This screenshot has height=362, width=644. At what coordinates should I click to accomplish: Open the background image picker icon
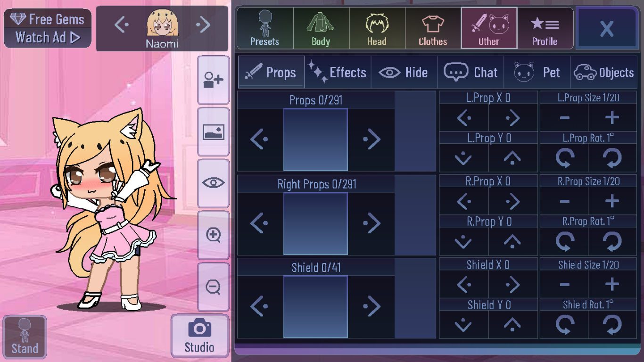(x=213, y=132)
